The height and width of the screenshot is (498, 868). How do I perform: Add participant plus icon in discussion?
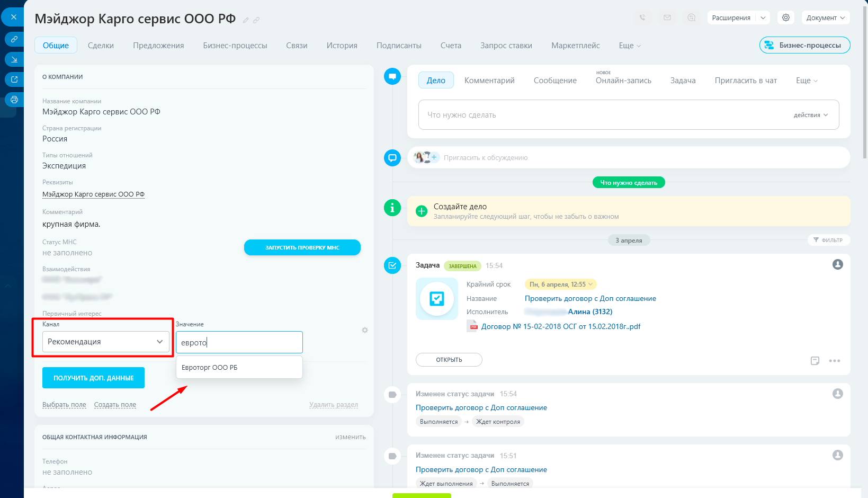pyautogui.click(x=434, y=157)
